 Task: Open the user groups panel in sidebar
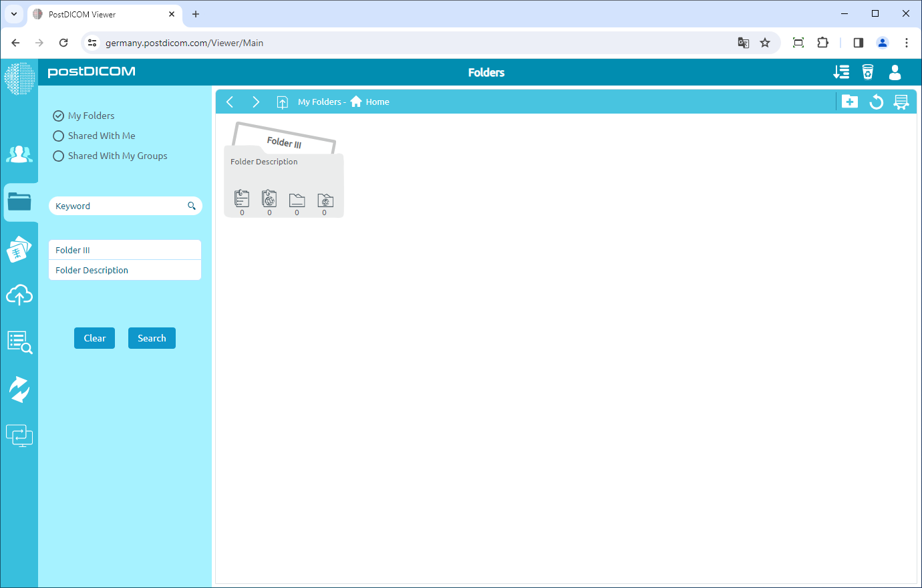click(x=19, y=154)
